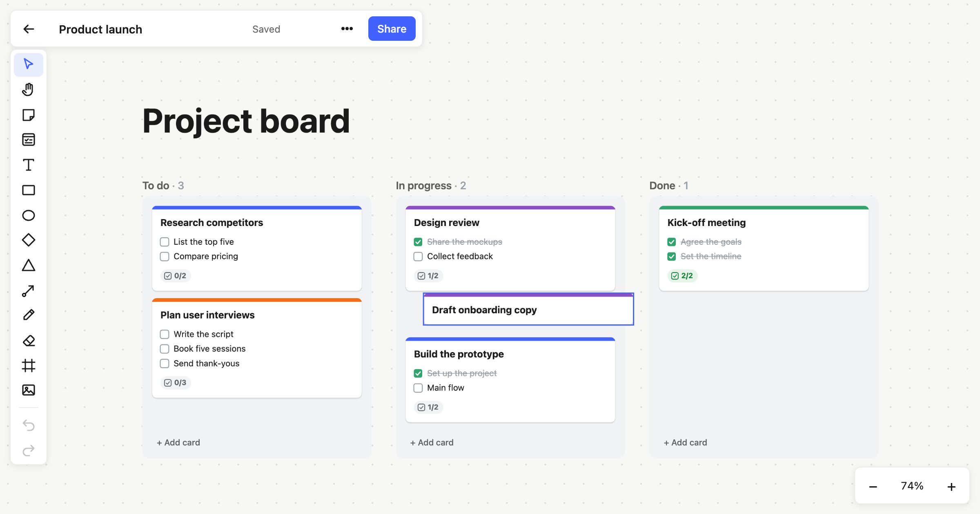This screenshot has width=980, height=514.
Task: Choose the ellipse shape tool
Action: click(29, 215)
